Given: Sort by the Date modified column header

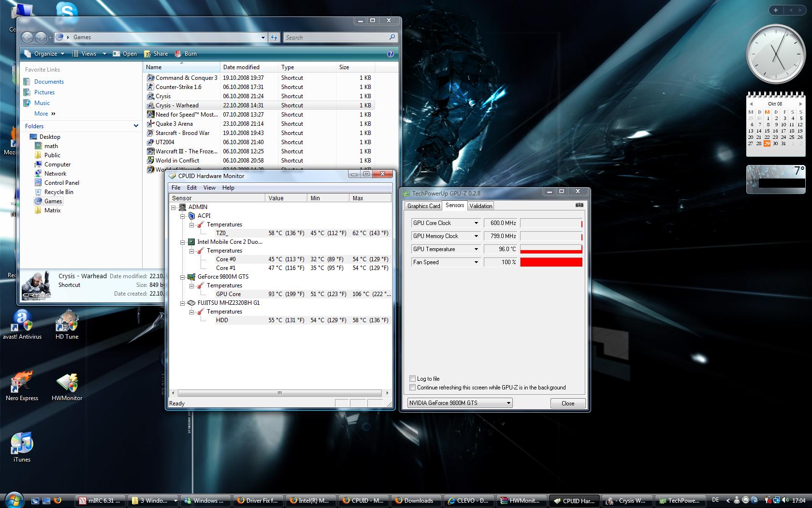Looking at the screenshot, I should (x=249, y=67).
